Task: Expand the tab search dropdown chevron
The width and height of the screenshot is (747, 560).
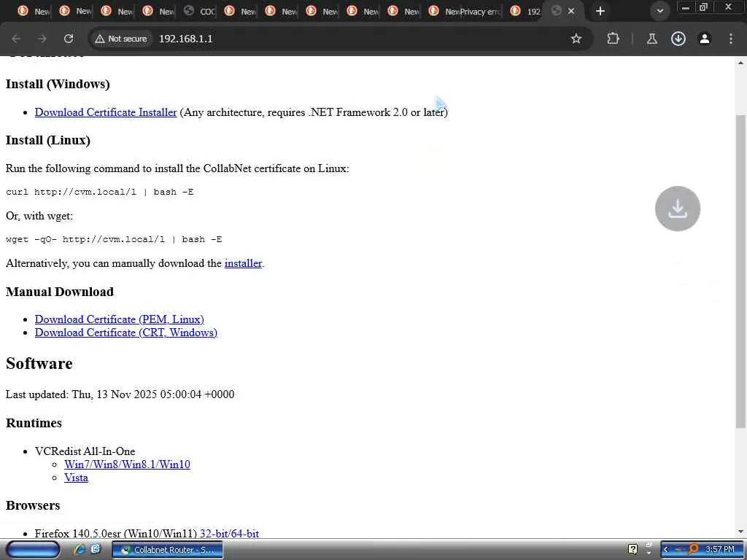Action: tap(659, 11)
